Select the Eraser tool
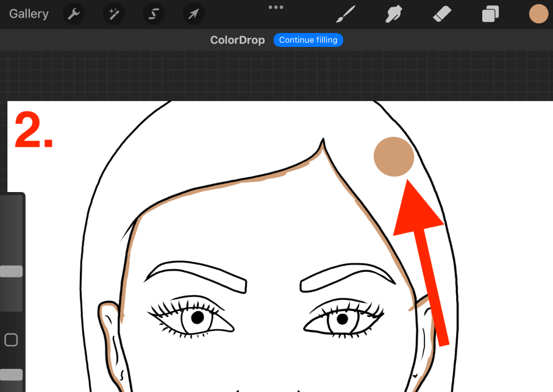Image resolution: width=553 pixels, height=392 pixels. click(x=442, y=14)
